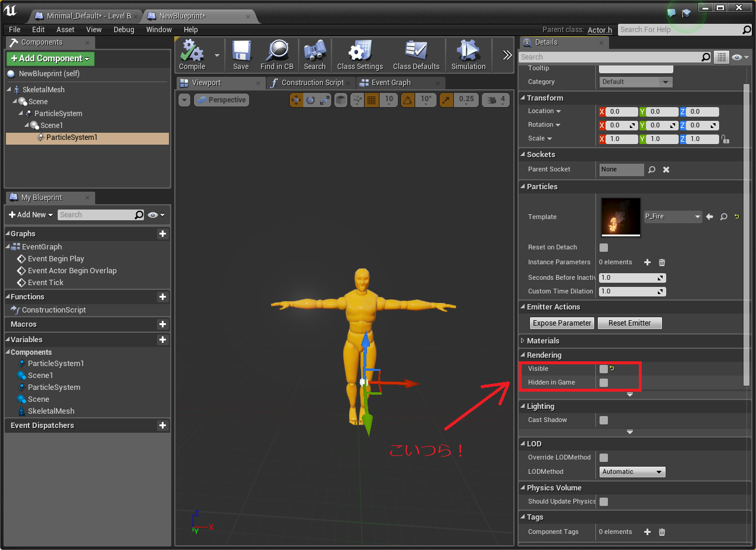Viewport: 756px width, 550px height.
Task: Start Simulation from toolbar
Action: point(468,52)
